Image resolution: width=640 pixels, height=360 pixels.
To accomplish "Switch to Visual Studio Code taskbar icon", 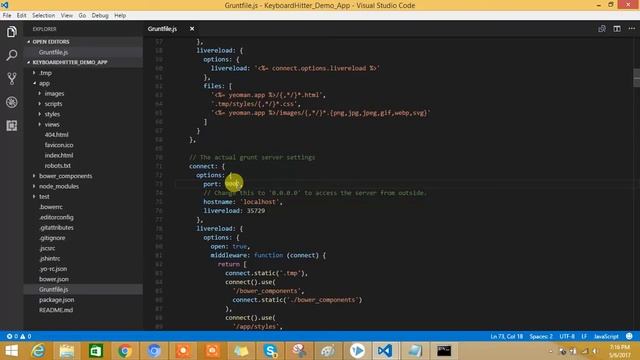I will (x=385, y=351).
